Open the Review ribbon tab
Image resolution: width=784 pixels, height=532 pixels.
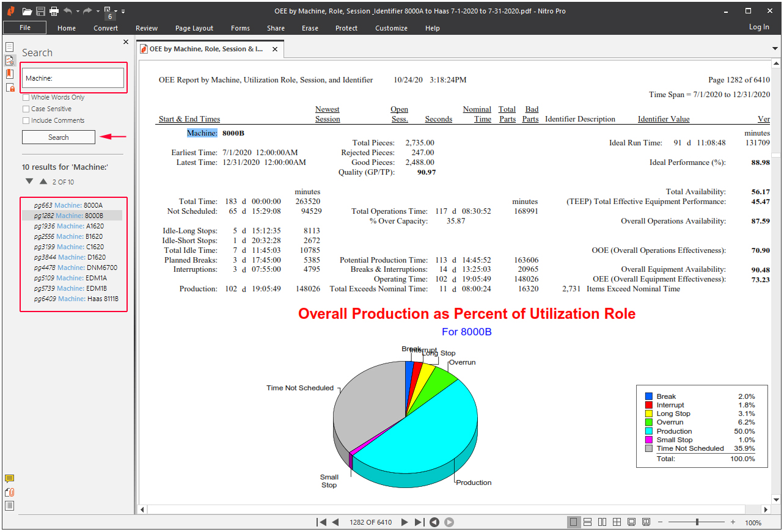tap(147, 28)
